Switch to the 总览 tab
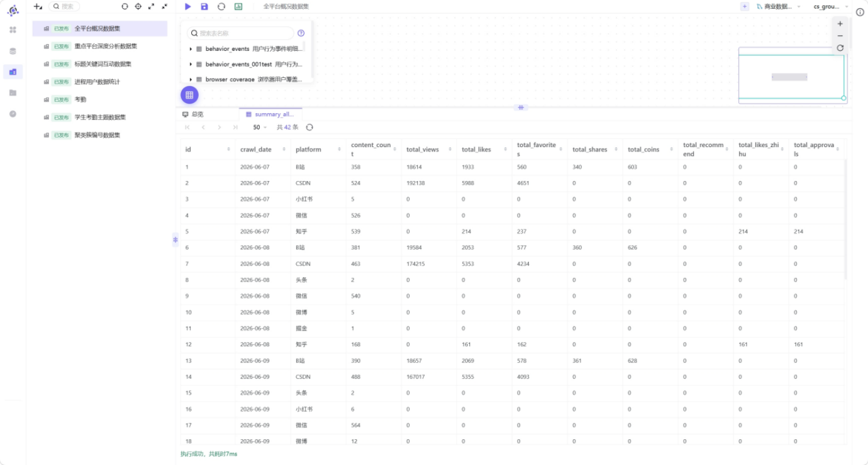The width and height of the screenshot is (868, 465). click(193, 114)
